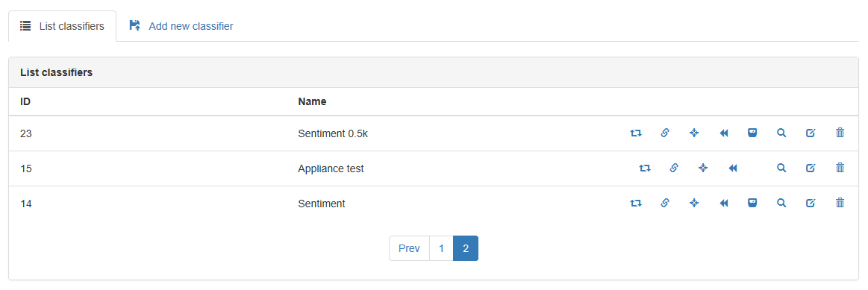Click retweet-arrows icon in Sentiment 0.5k row
The image size is (868, 290).
click(x=635, y=133)
